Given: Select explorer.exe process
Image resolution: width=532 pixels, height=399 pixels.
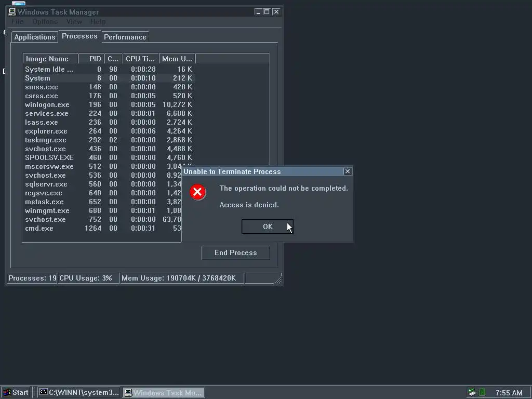Looking at the screenshot, I should (x=109, y=131).
